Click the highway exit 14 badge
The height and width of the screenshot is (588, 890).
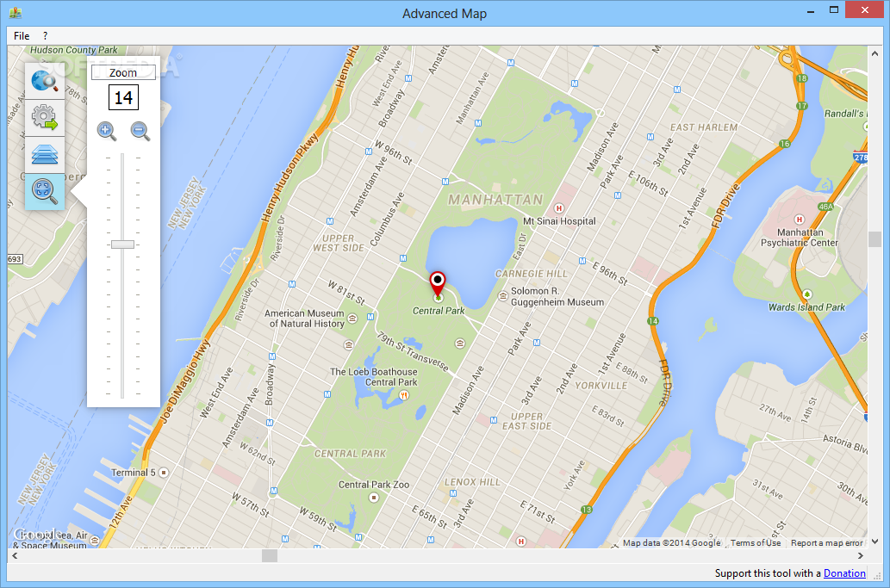[x=653, y=321]
